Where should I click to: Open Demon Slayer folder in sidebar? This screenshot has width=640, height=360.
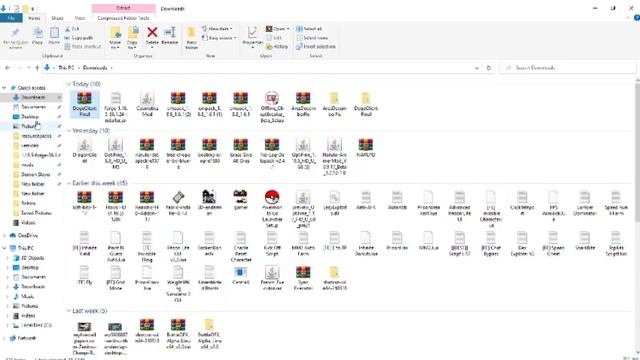point(35,174)
